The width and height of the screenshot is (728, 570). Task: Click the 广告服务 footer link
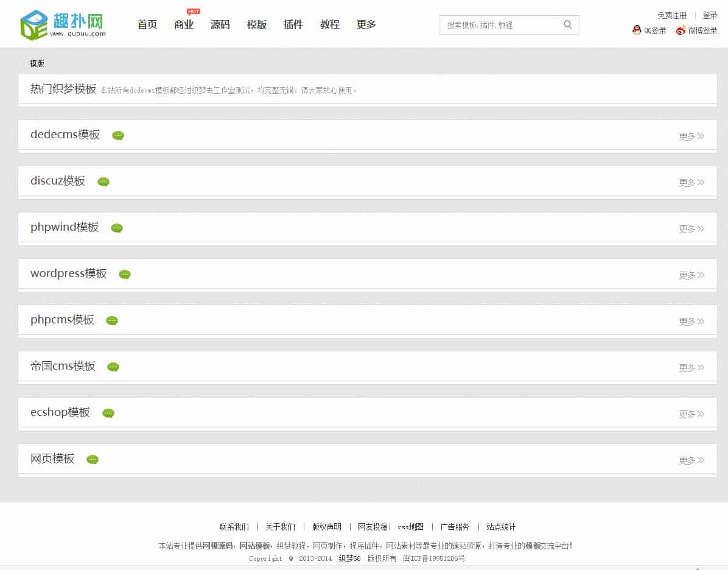point(455,527)
